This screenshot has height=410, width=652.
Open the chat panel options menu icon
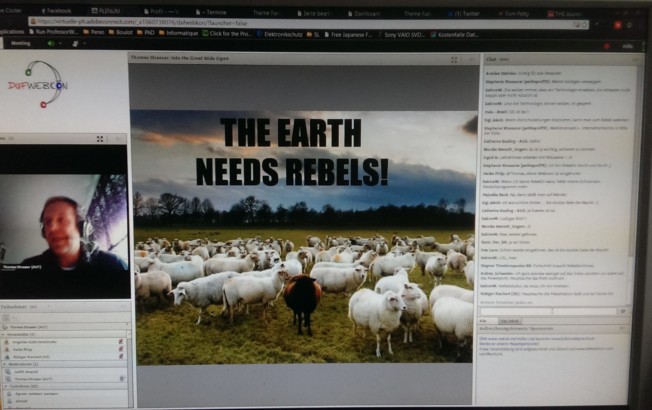tap(636, 59)
